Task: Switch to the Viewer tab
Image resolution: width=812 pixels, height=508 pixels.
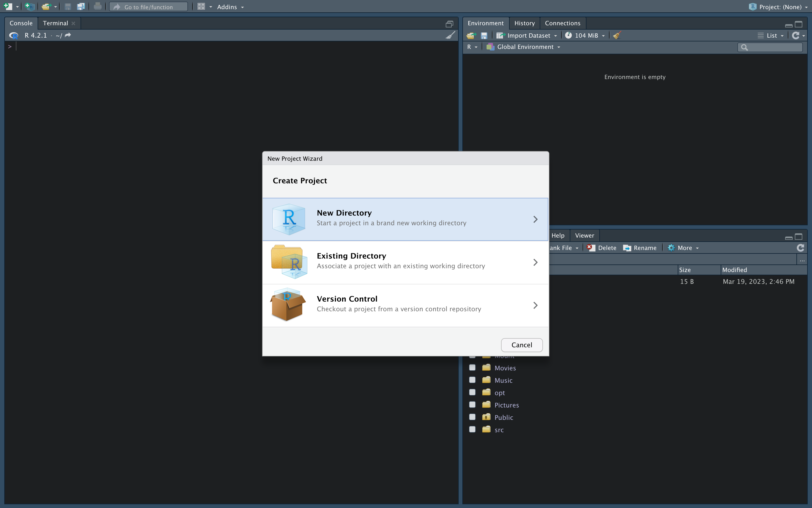Action: (x=585, y=235)
